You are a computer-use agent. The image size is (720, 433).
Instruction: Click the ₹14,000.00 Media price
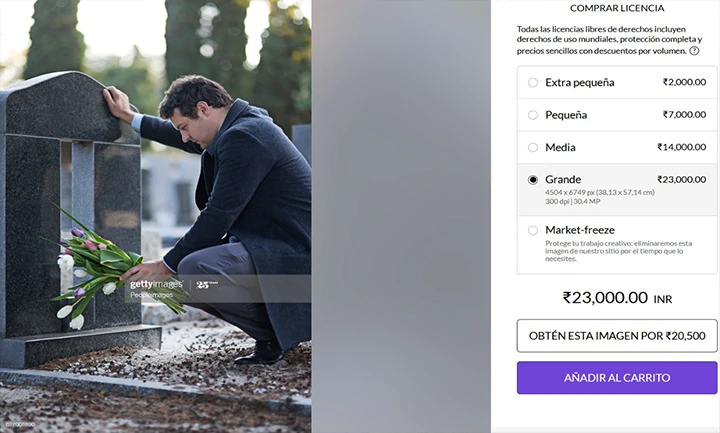point(681,147)
